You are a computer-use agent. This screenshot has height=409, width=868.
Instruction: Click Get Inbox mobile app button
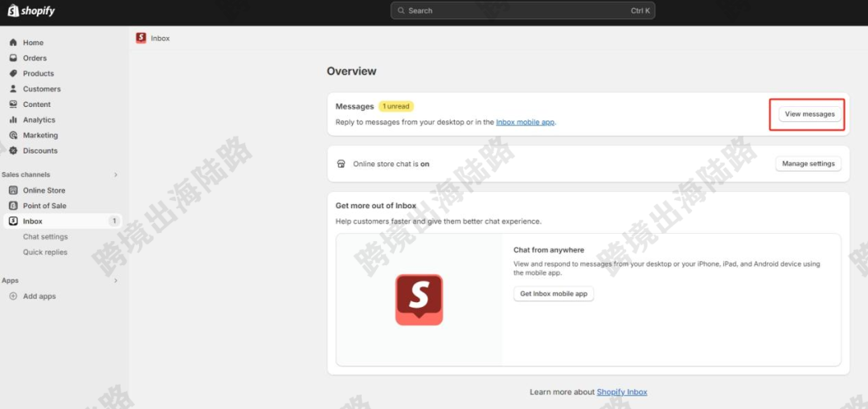point(554,294)
